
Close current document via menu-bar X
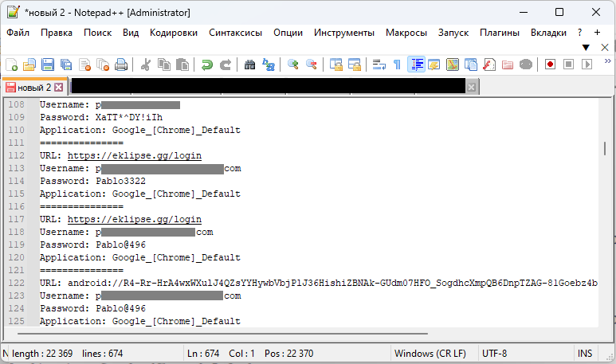[x=605, y=48]
